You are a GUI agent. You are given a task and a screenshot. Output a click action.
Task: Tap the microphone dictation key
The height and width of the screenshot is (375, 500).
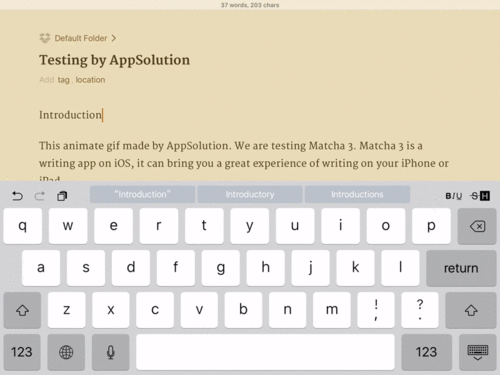pyautogui.click(x=111, y=352)
